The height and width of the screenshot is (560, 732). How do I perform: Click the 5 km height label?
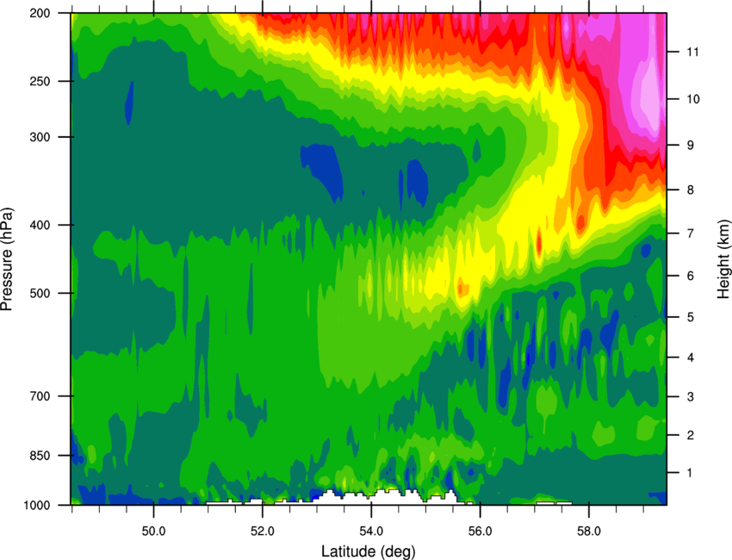click(691, 317)
